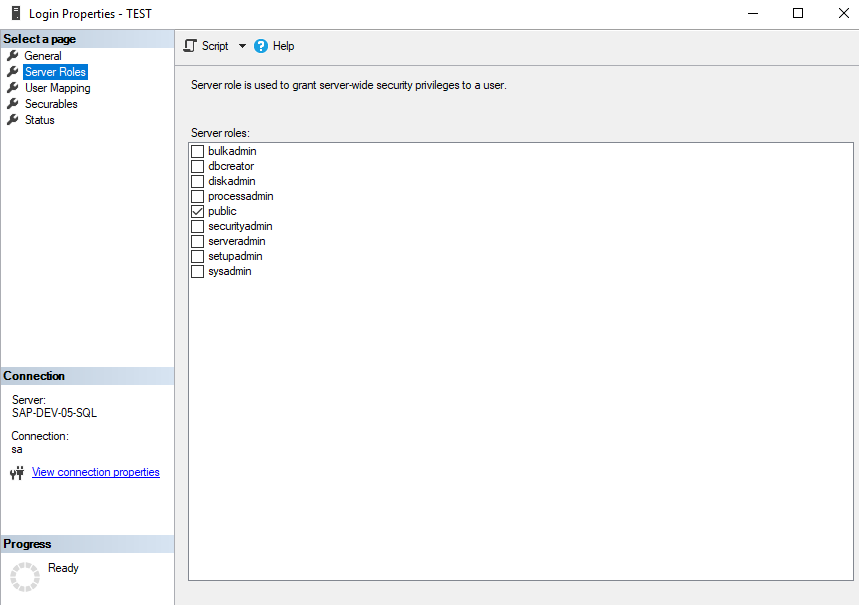859x605 pixels.
Task: Uncheck the public server role
Action: (x=197, y=212)
